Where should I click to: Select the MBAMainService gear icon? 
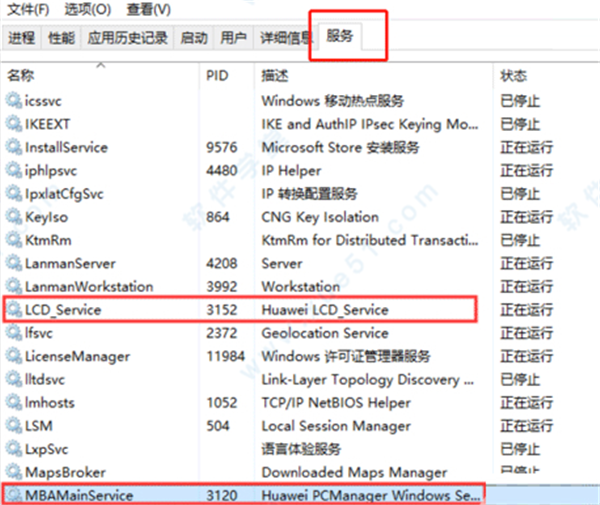[x=13, y=494]
